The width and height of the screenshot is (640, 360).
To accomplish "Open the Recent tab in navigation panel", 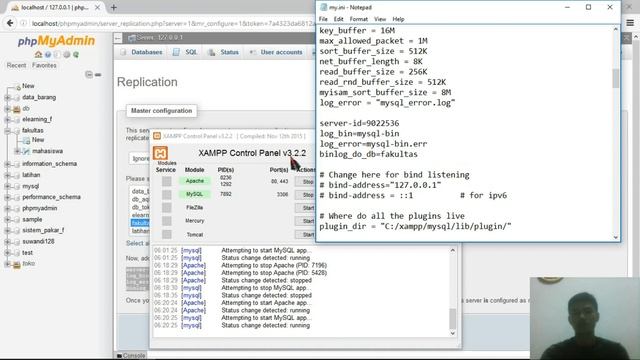I will 16,65.
